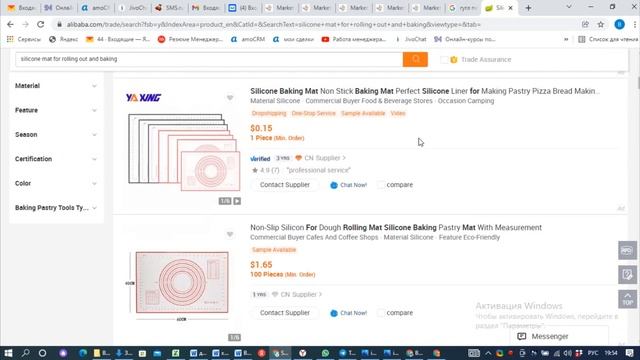Toggle the Trade Assurance checkbox
Viewport: 640px width, 360px height.
pos(444,60)
